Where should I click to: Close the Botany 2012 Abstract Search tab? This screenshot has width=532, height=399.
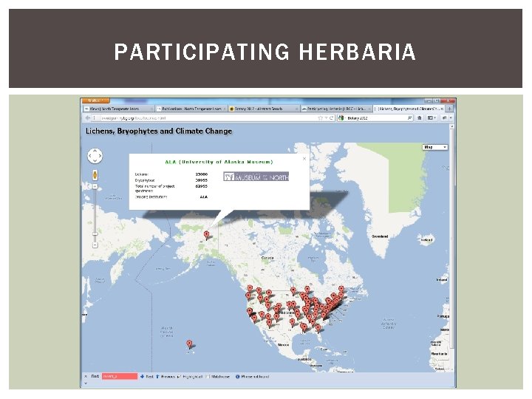click(x=296, y=109)
